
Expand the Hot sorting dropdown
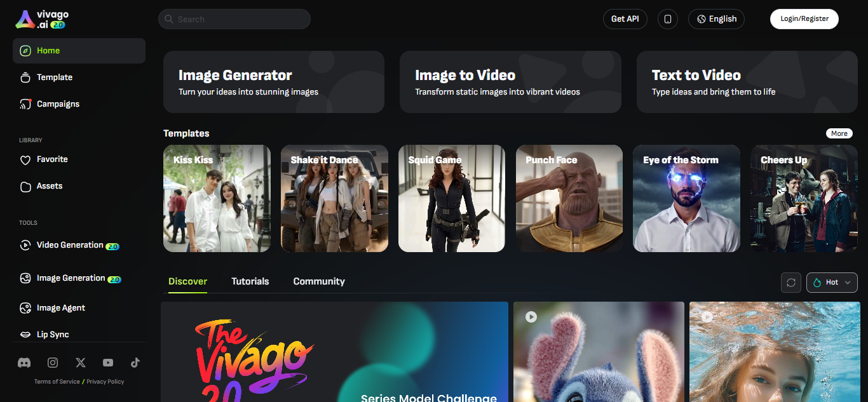832,283
